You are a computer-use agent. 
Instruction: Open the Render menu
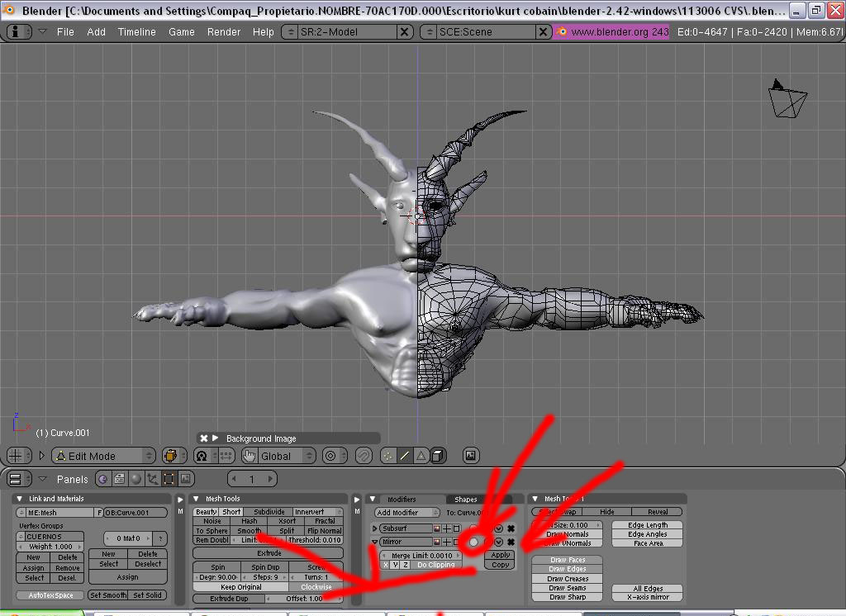tap(224, 31)
